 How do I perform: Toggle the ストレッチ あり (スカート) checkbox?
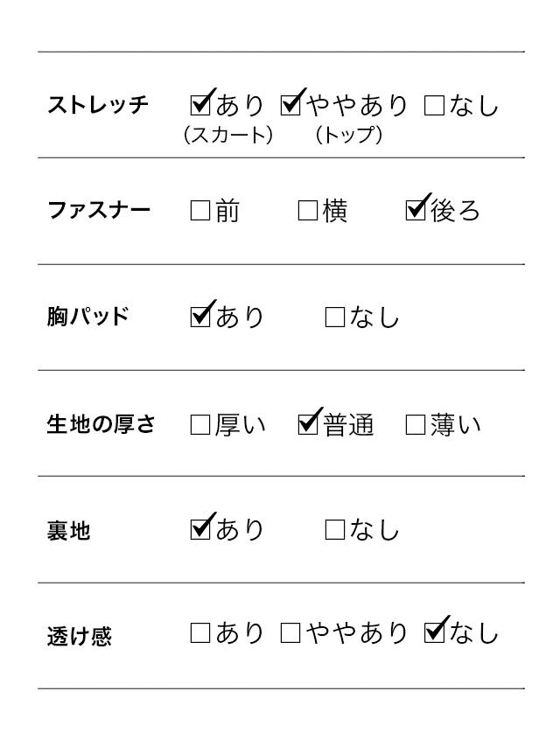[x=200, y=106]
